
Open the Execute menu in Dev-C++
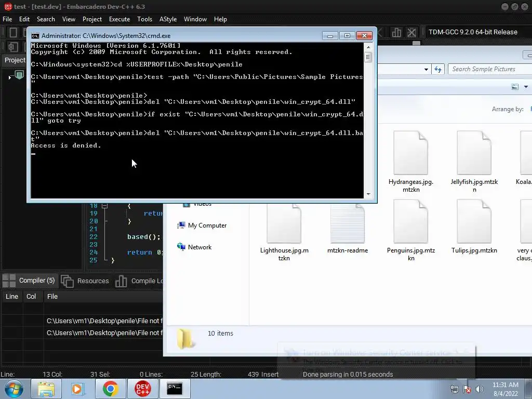point(119,19)
